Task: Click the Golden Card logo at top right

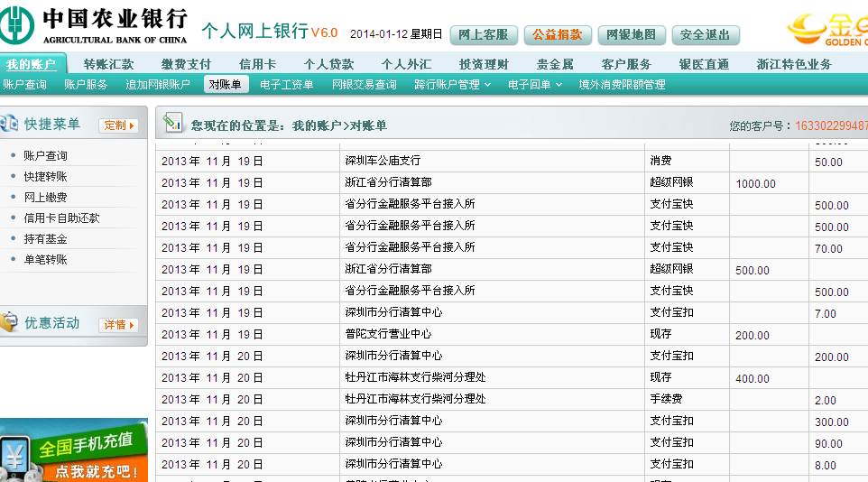Action: 826,29
